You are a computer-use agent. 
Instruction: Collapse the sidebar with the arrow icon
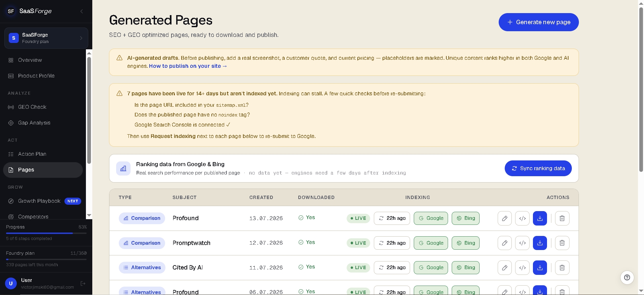(x=82, y=11)
